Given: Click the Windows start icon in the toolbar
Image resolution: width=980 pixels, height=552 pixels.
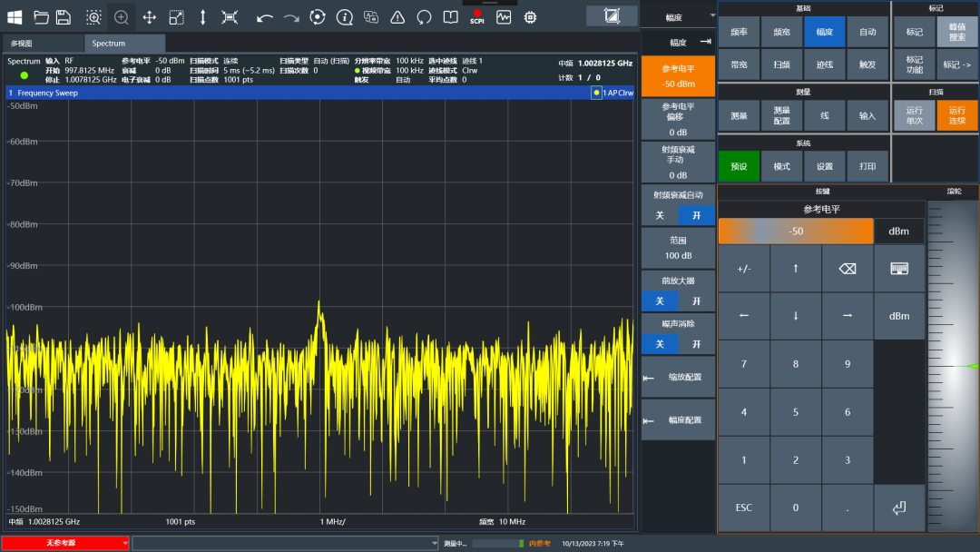Looking at the screenshot, I should (15, 17).
